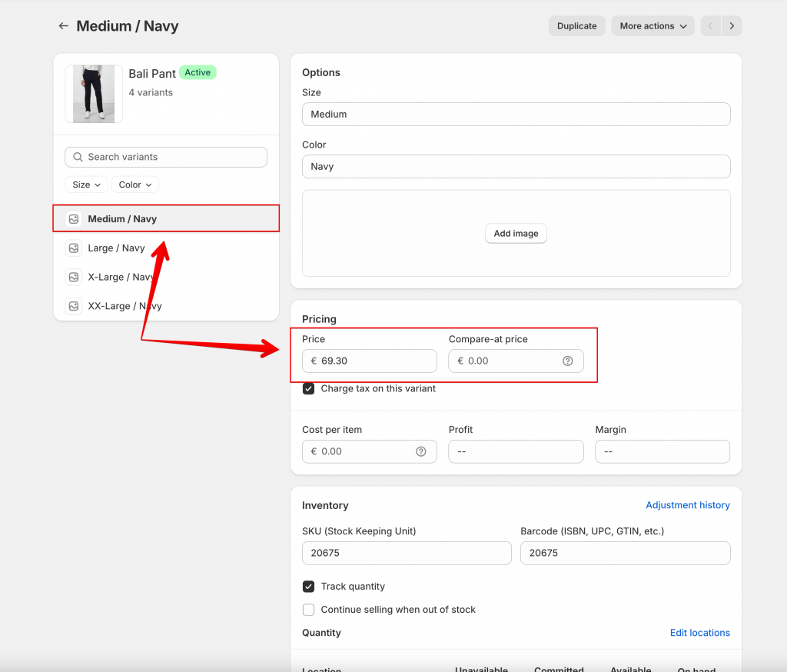Open the Adjustment history link

688,505
